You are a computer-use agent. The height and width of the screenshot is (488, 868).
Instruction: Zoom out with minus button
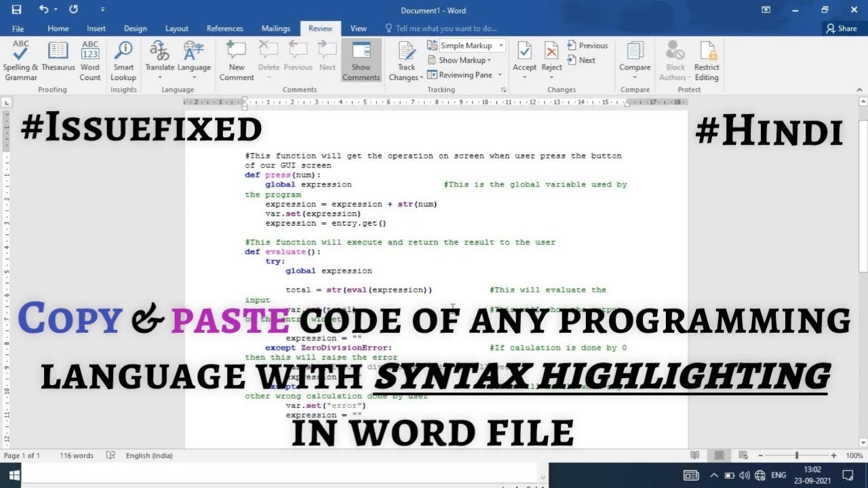(x=761, y=456)
